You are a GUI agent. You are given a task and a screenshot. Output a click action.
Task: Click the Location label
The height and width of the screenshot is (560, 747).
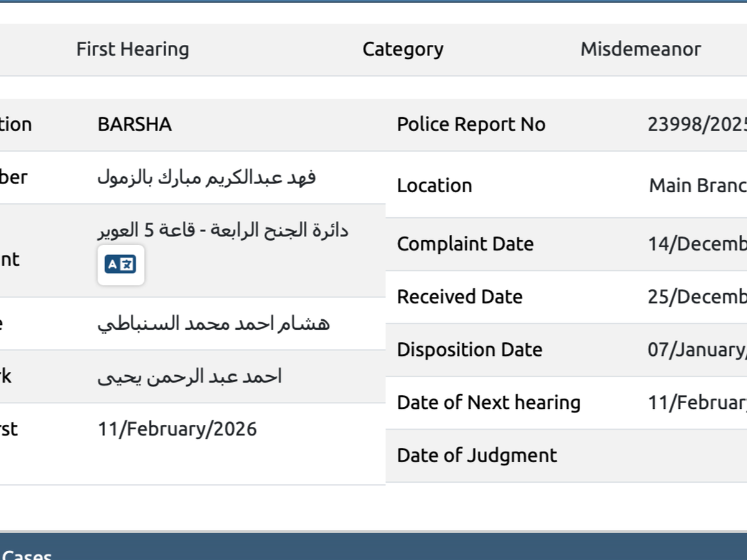tap(435, 185)
